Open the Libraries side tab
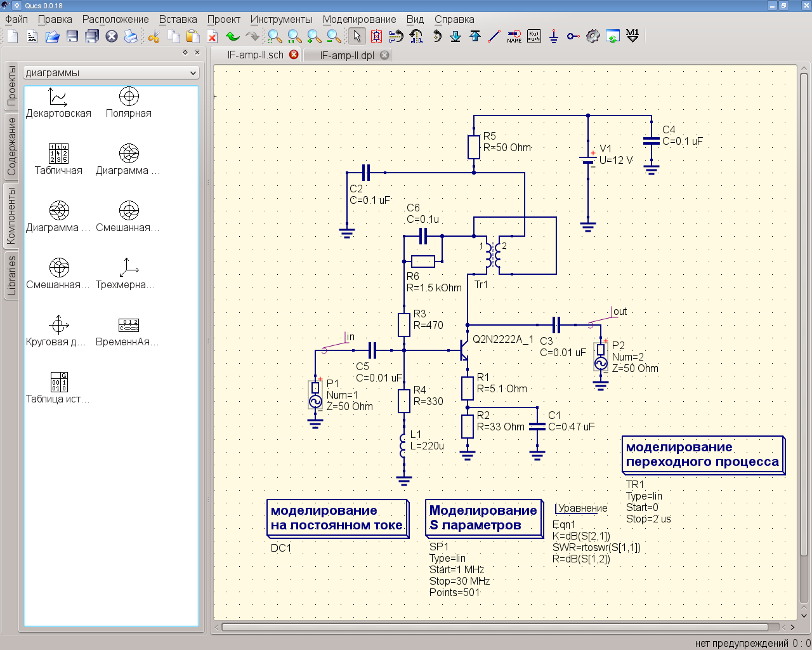The height and width of the screenshot is (650, 812). [x=11, y=275]
